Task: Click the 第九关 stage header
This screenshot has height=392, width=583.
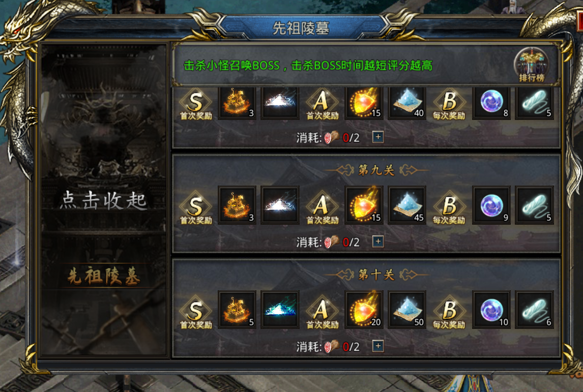Action: (376, 170)
